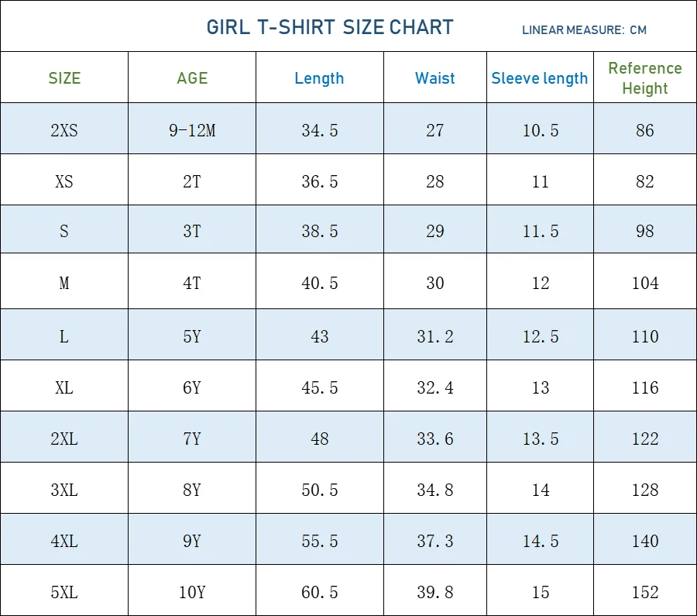Image resolution: width=697 pixels, height=616 pixels.
Task: Click the 128 reference height cell
Action: 645,490
